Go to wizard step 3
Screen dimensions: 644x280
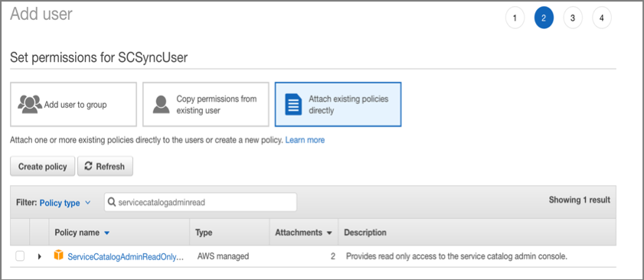[x=573, y=18]
